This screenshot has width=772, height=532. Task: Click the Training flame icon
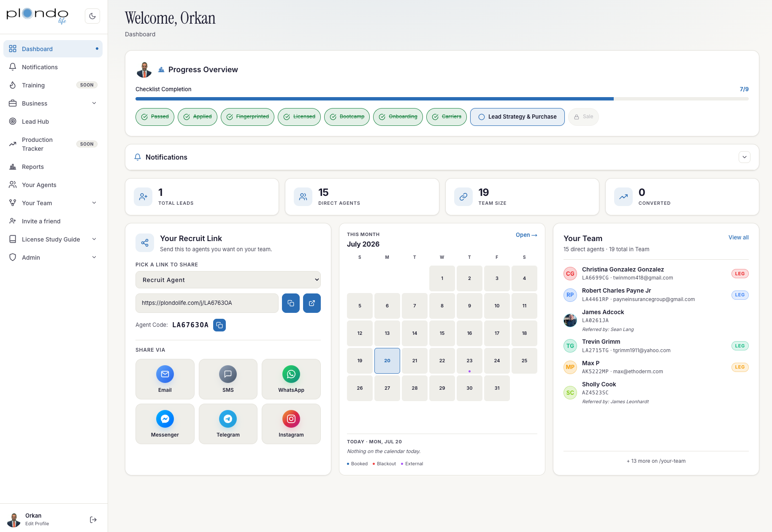point(13,85)
